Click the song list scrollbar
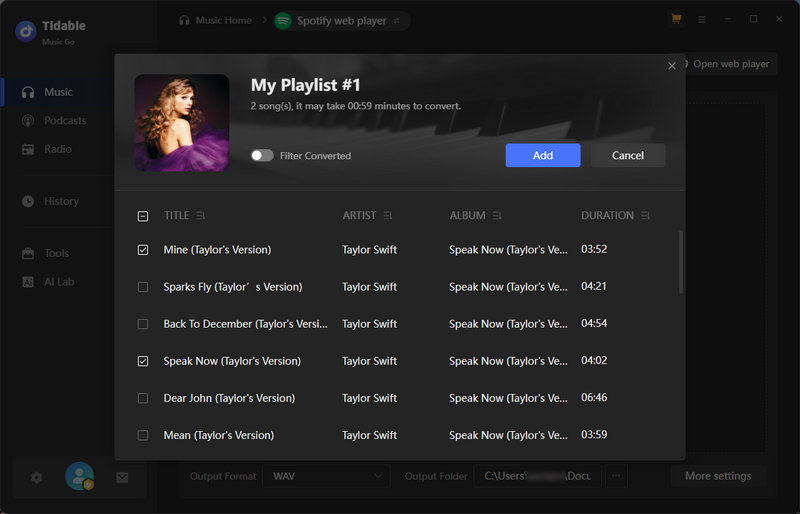This screenshot has width=800, height=514. pos(681,262)
